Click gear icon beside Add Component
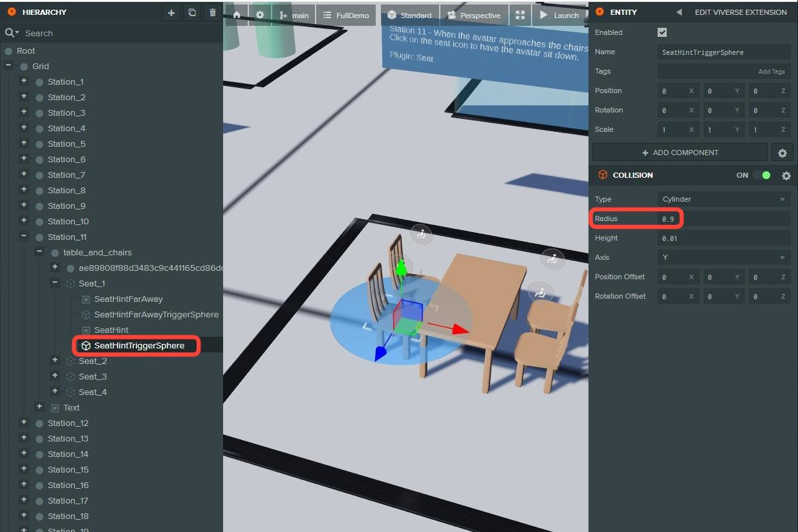Image resolution: width=798 pixels, height=532 pixels. click(x=782, y=153)
